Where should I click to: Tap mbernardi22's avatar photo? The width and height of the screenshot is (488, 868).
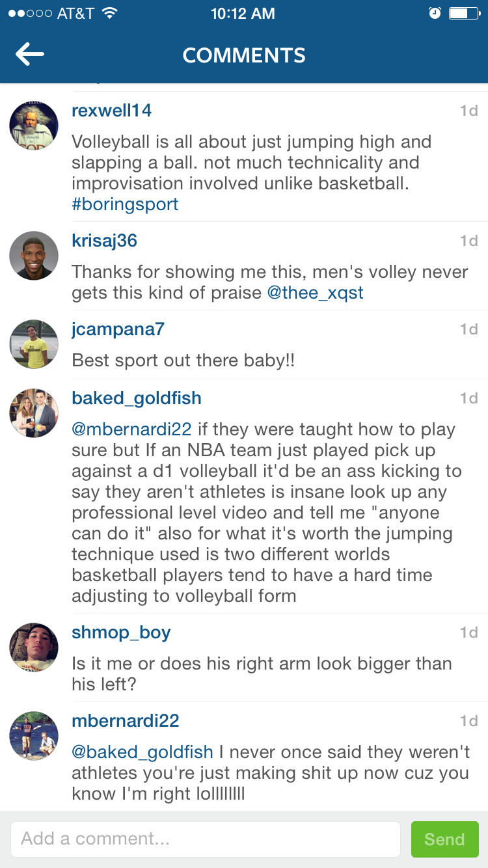(x=34, y=736)
